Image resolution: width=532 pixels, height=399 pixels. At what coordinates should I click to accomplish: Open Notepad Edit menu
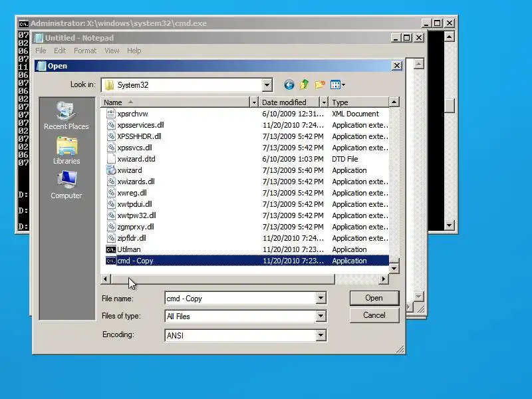coord(60,51)
